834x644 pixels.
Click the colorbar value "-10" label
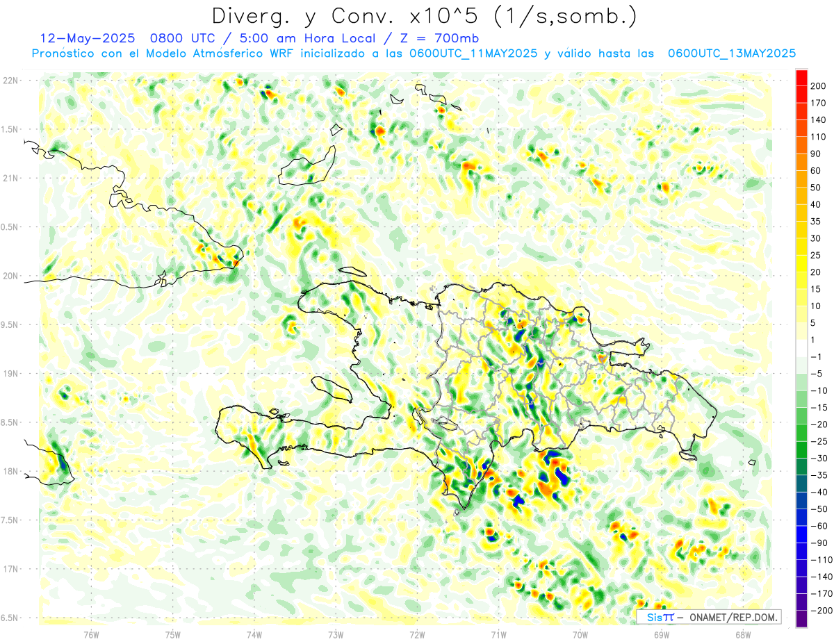coord(818,390)
